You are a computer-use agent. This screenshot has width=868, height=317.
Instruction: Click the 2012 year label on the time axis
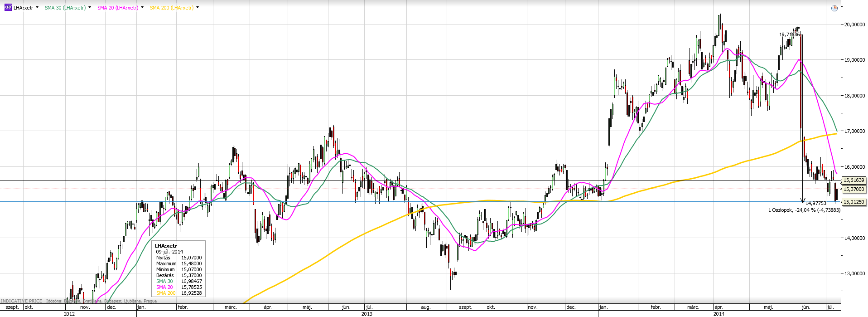point(69,313)
